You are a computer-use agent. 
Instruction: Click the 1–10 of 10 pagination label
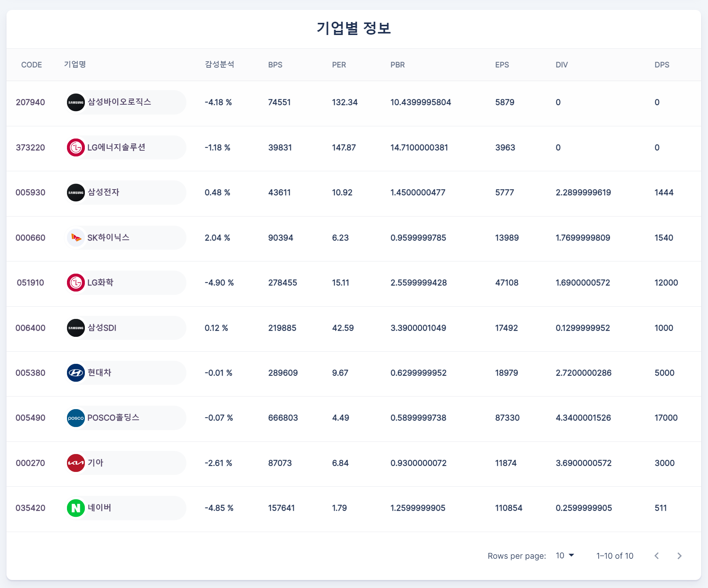[x=615, y=556]
